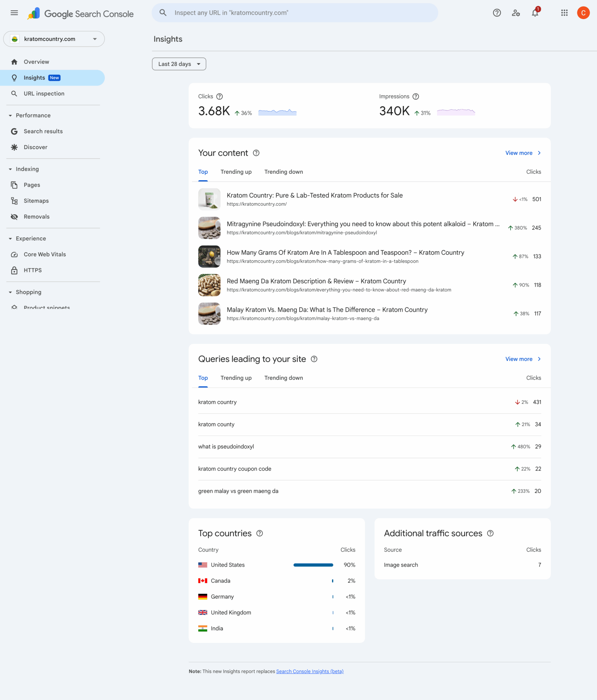Click help icon next to Clicks metric

coord(220,96)
